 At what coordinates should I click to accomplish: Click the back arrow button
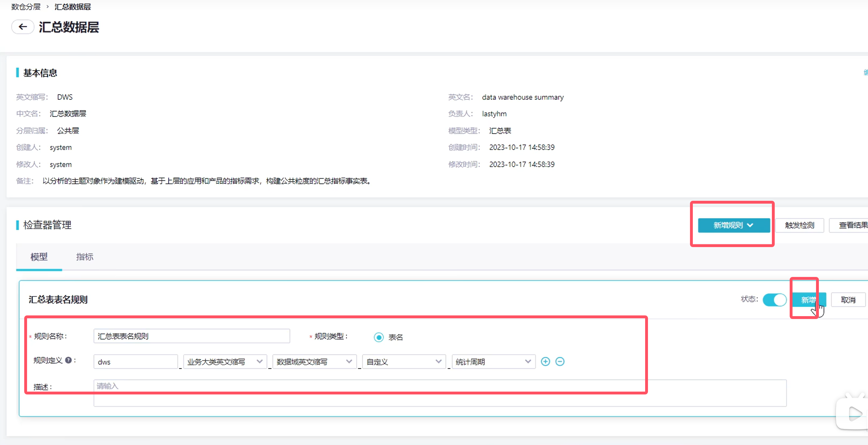point(23,27)
